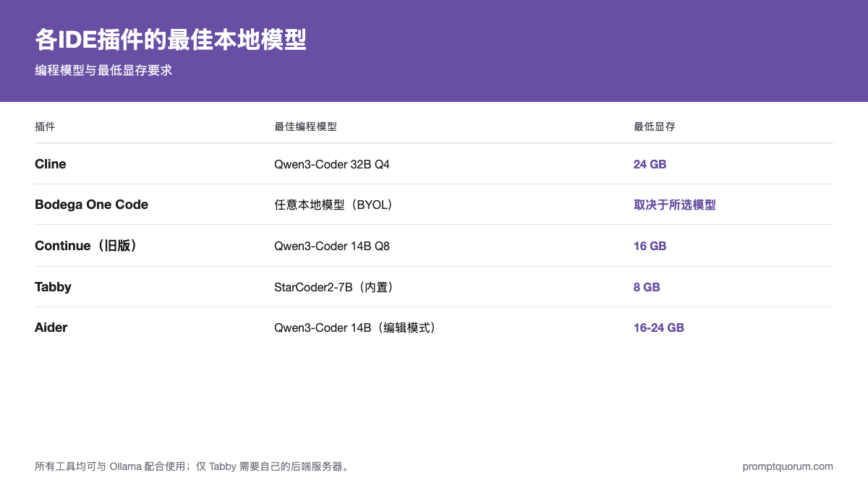Screen dimensions: 868x488
Task: Select the Tabby plugin name
Action: tap(53, 287)
